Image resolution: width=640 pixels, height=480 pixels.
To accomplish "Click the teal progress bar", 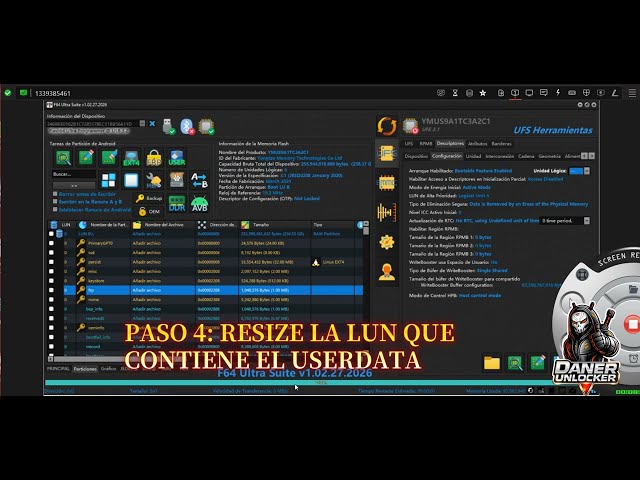I will pyautogui.click(x=321, y=382).
